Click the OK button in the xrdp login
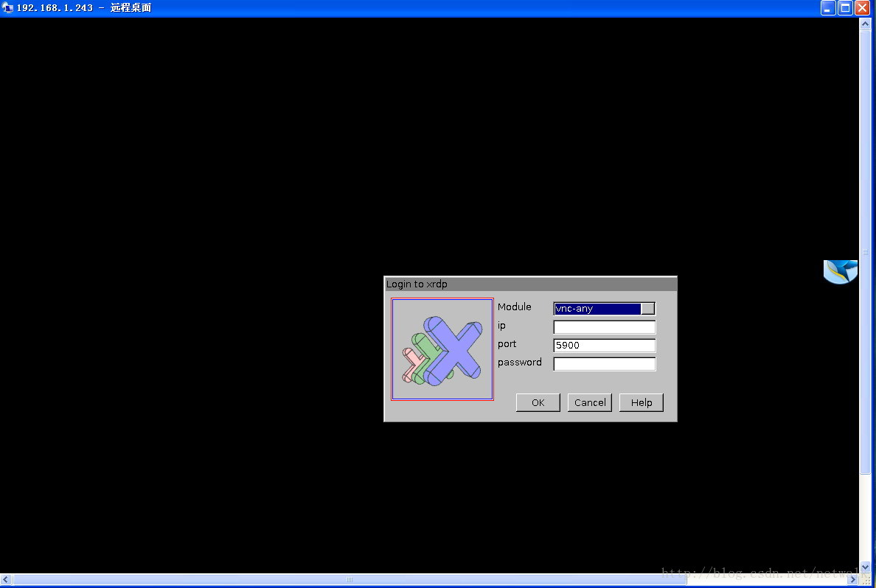The width and height of the screenshot is (876, 588). 538,402
